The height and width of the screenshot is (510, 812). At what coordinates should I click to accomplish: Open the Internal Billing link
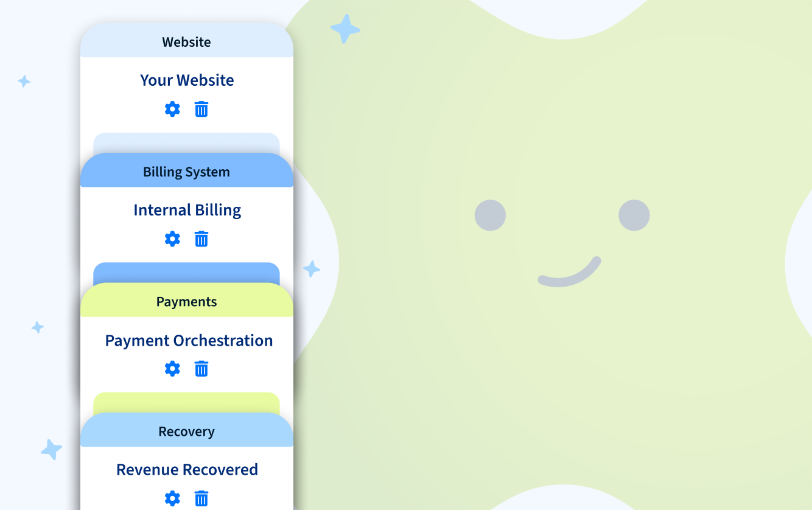pos(187,209)
